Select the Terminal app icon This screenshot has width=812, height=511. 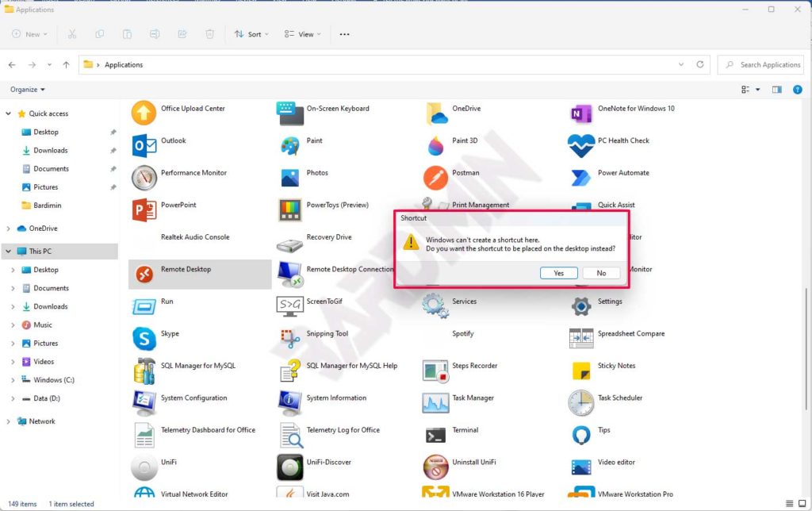(435, 436)
